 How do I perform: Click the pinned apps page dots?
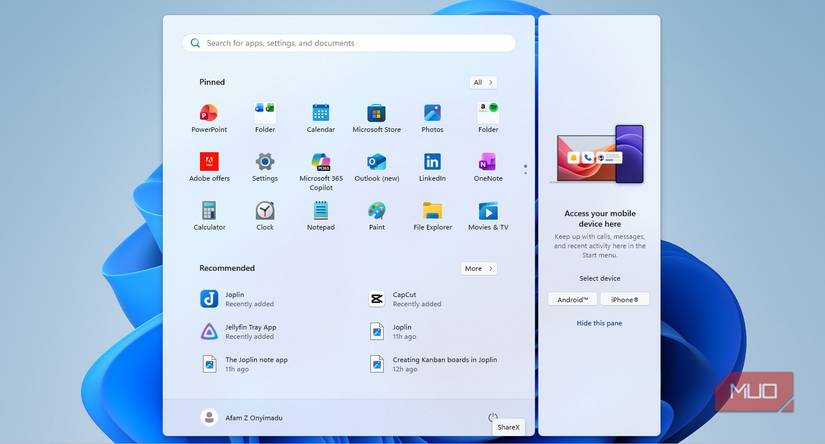[525, 169]
